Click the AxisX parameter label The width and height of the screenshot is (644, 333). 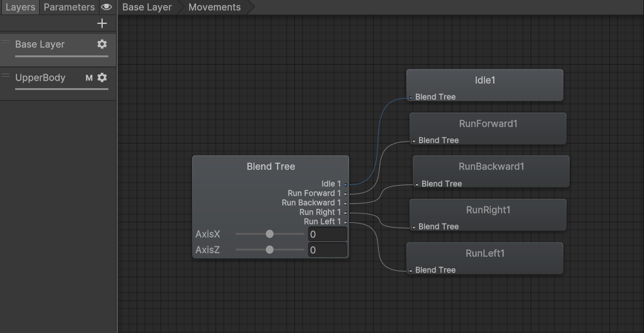tap(208, 234)
